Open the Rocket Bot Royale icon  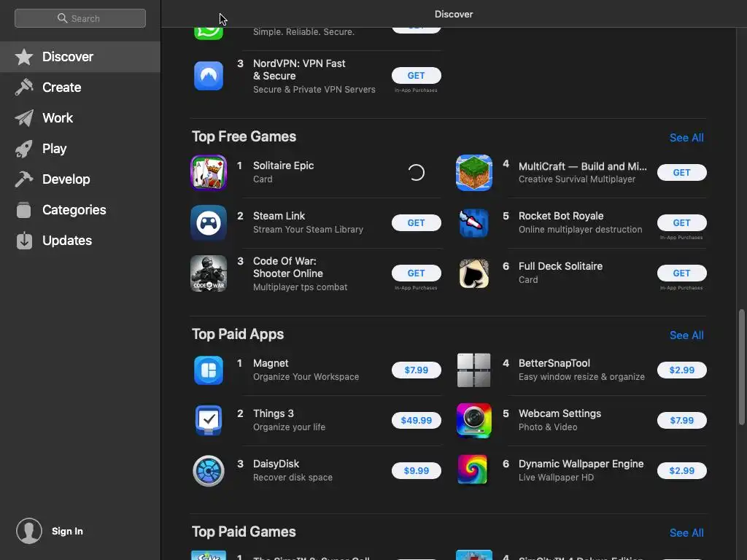coord(474,223)
